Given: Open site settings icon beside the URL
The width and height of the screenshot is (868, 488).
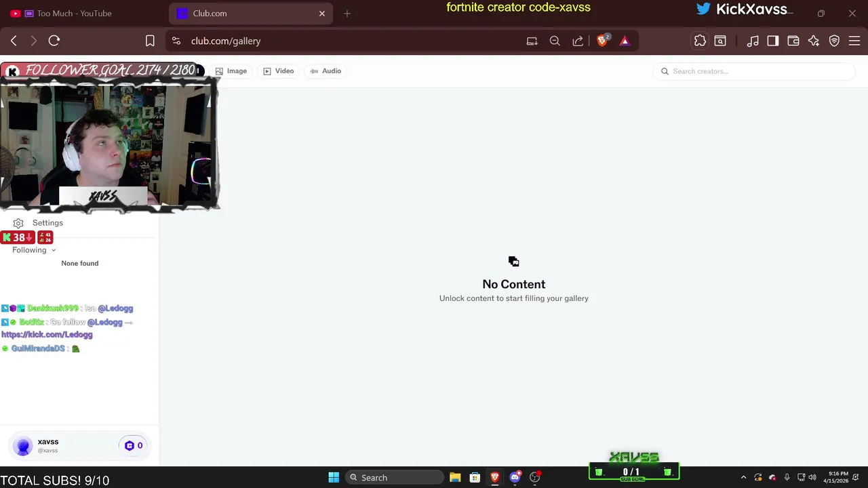Looking at the screenshot, I should (x=176, y=41).
